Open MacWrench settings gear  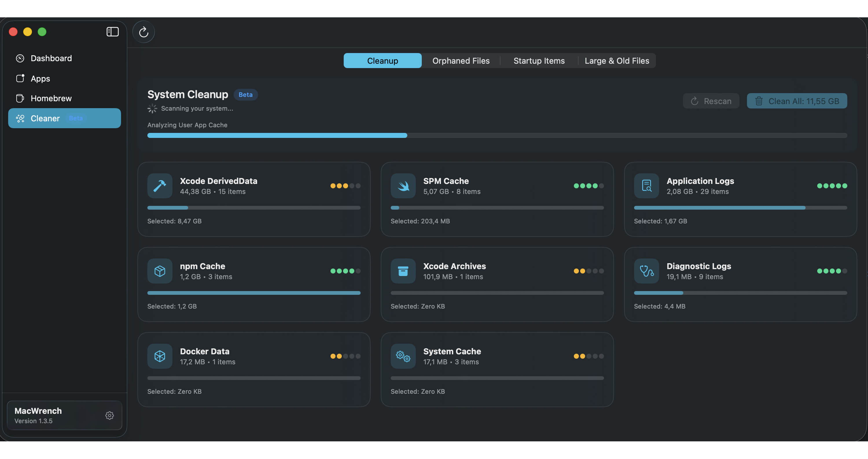tap(109, 415)
